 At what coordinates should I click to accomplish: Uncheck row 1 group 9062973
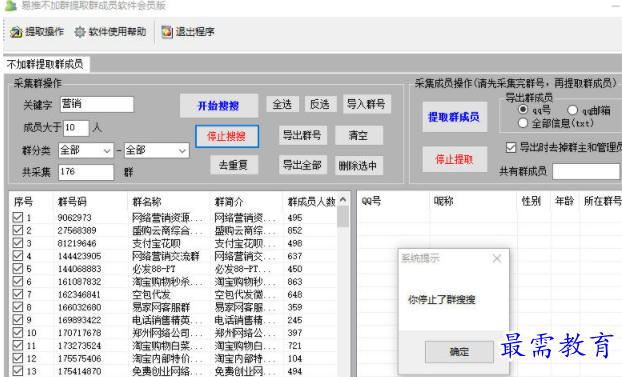[x=18, y=217]
